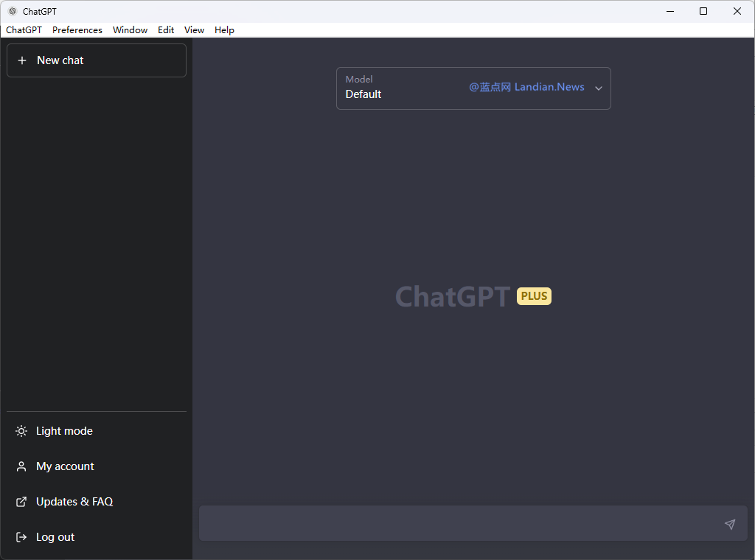Open the Preferences menu
This screenshot has height=560, width=755.
pyautogui.click(x=77, y=29)
